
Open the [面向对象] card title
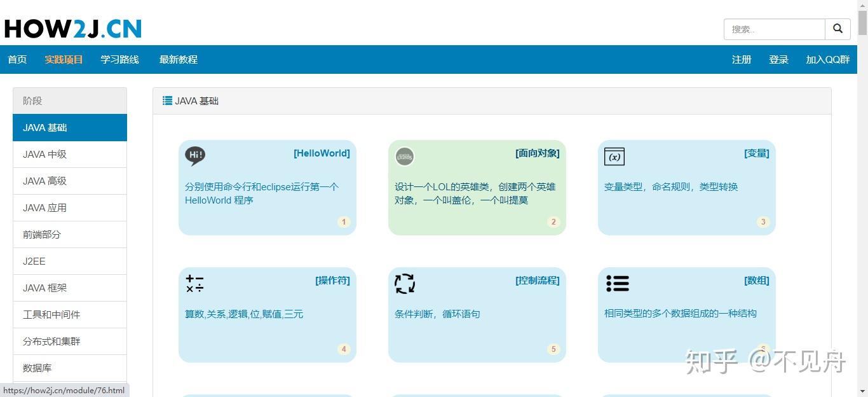[x=538, y=153]
